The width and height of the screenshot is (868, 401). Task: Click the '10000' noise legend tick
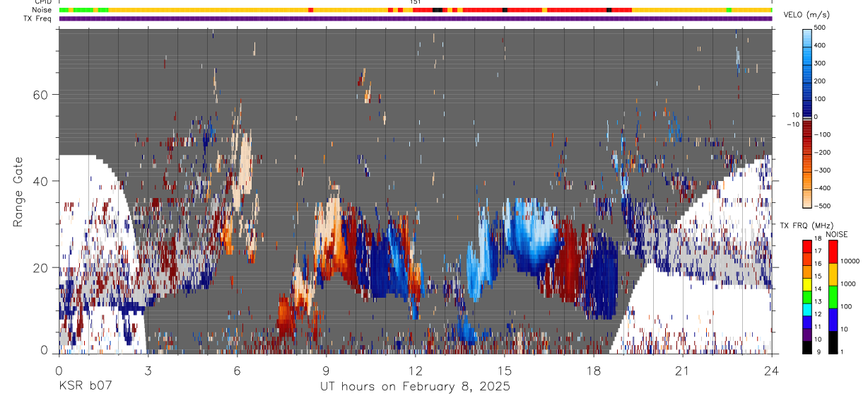click(850, 261)
